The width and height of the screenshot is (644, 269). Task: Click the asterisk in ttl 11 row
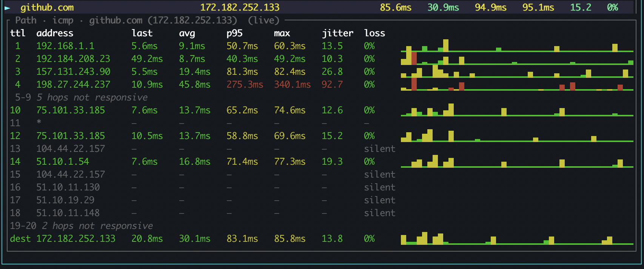(39, 122)
